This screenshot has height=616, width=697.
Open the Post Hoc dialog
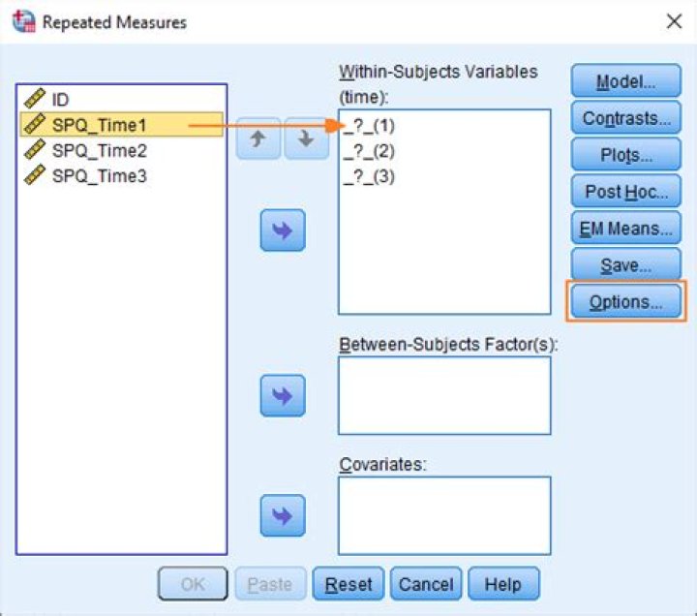(x=625, y=192)
